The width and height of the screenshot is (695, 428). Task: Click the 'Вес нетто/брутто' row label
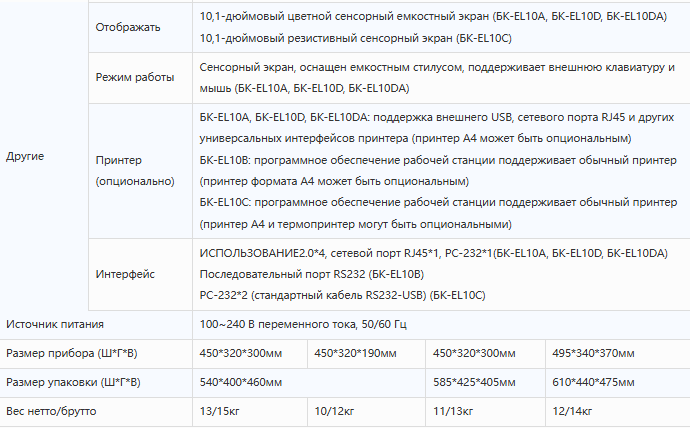pyautogui.click(x=96, y=412)
